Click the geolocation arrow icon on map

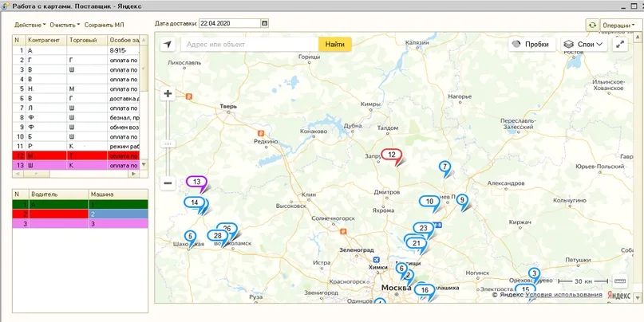tap(167, 45)
